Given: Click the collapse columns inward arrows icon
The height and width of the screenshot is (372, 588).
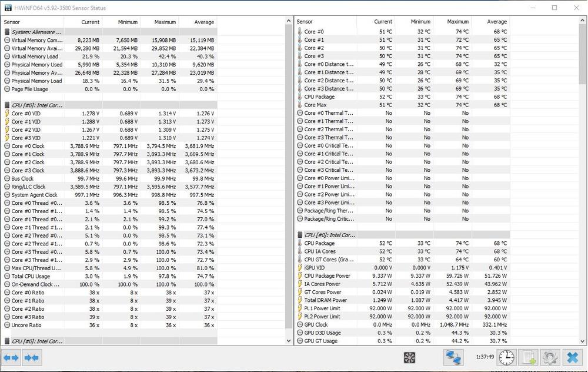Looking at the screenshot, I should tap(32, 357).
